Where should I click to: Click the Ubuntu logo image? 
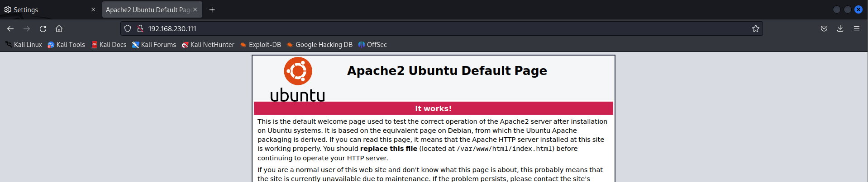pyautogui.click(x=297, y=79)
